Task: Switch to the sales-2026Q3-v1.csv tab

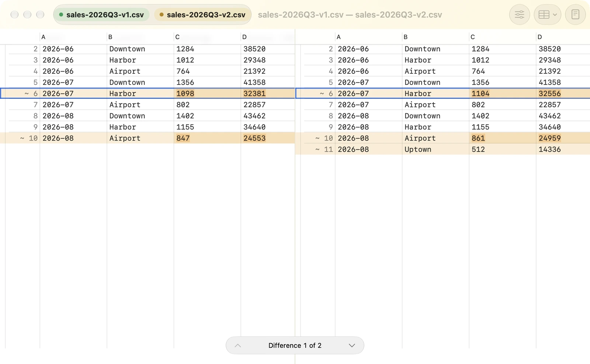Action: pos(101,15)
